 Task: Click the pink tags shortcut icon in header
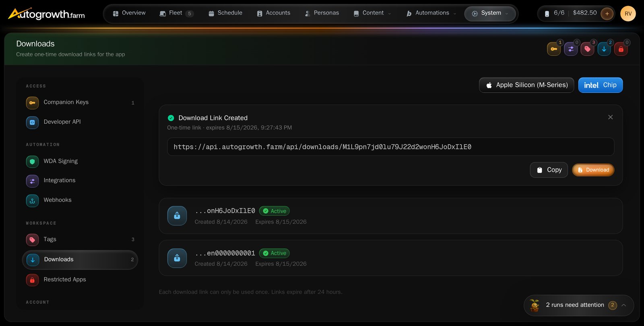coord(587,49)
